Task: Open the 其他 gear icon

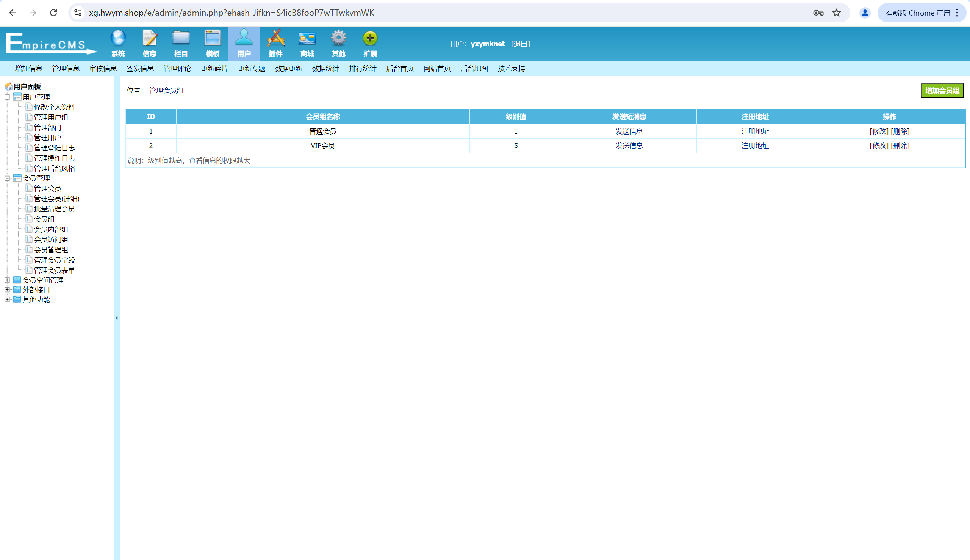Action: 339,38
